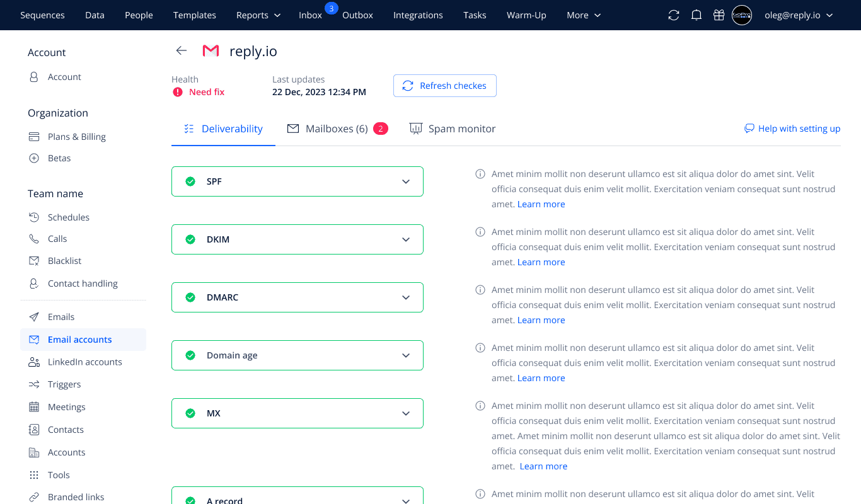Expand the SPF check row
This screenshot has height=504, width=861.
(406, 181)
